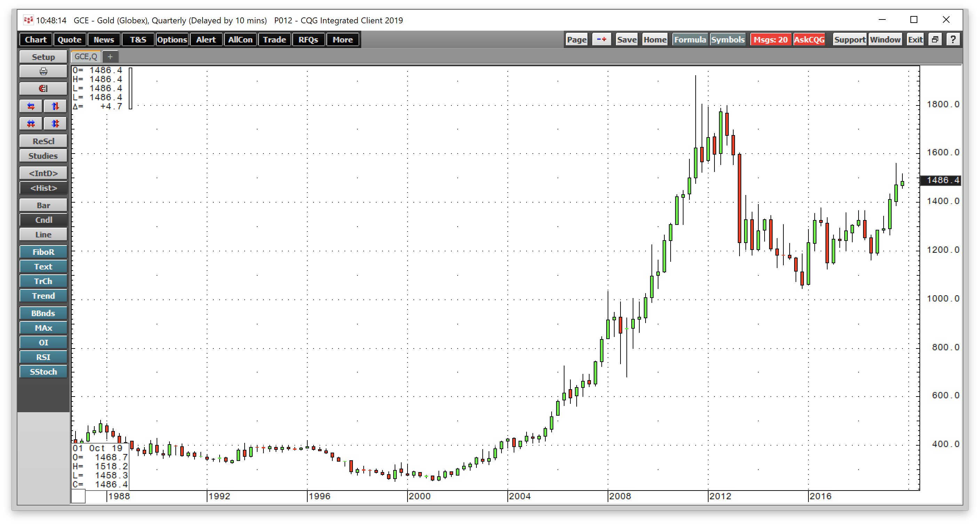The image size is (980, 525).
Task: Click the 2016 time axis label
Action: pos(820,496)
